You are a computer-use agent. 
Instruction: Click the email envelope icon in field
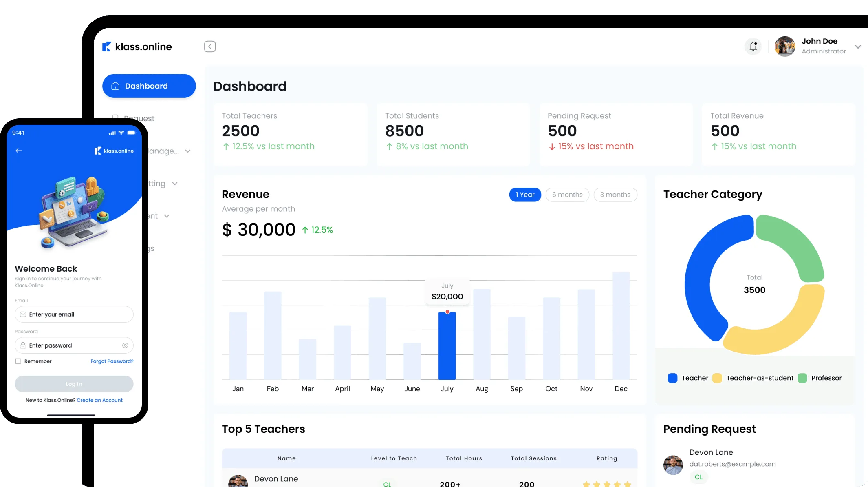pyautogui.click(x=23, y=314)
